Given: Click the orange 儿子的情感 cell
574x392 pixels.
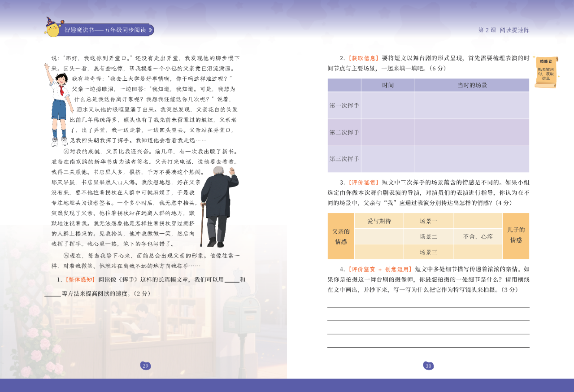Looking at the screenshot, I should pos(516,236).
